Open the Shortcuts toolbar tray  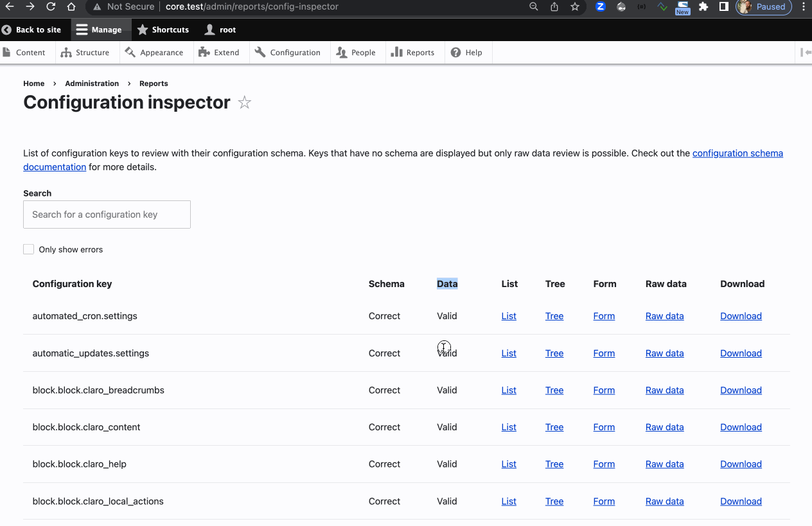coord(163,30)
